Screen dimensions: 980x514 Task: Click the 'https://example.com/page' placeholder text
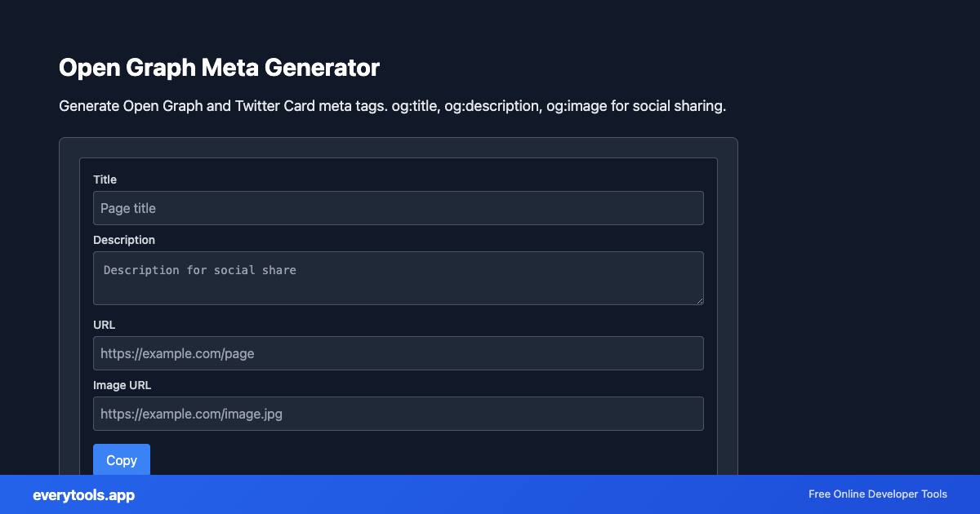[176, 353]
